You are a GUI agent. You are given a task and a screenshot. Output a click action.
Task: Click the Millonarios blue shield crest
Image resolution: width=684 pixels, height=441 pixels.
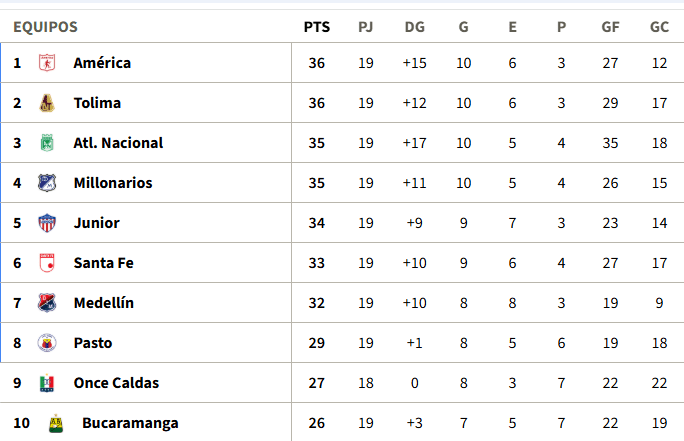(47, 183)
